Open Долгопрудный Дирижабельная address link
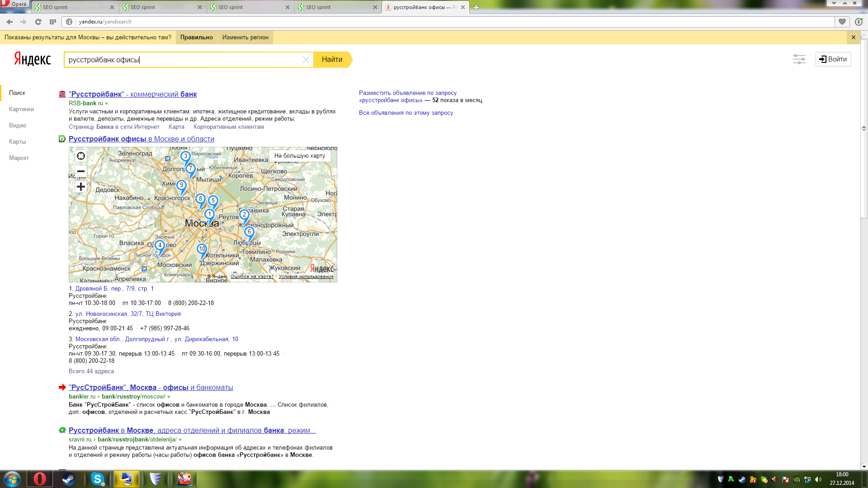 (x=156, y=339)
